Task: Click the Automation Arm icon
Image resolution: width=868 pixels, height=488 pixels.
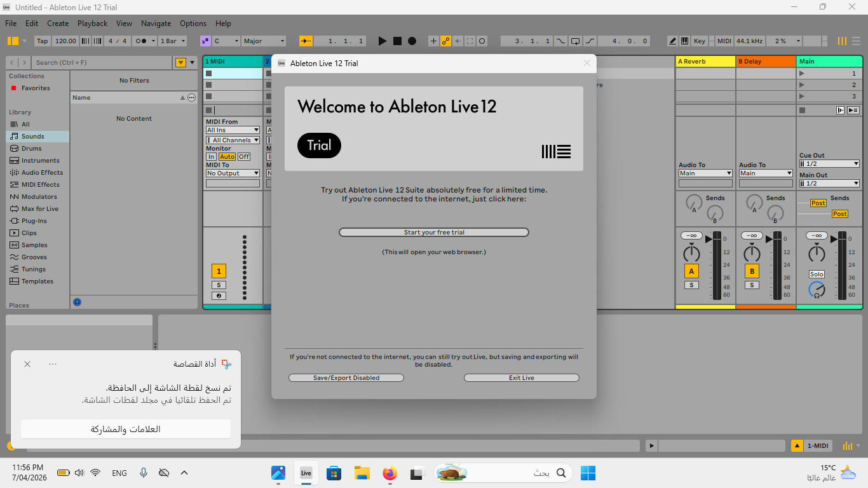Action: [445, 41]
